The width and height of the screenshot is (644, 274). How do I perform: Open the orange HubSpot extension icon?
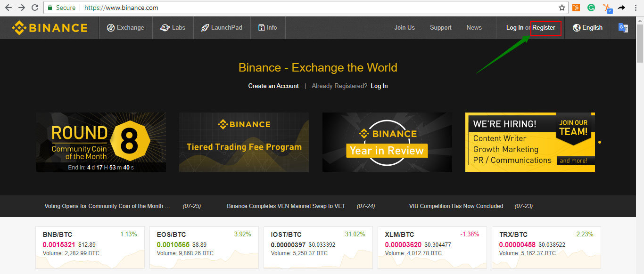[x=576, y=8]
